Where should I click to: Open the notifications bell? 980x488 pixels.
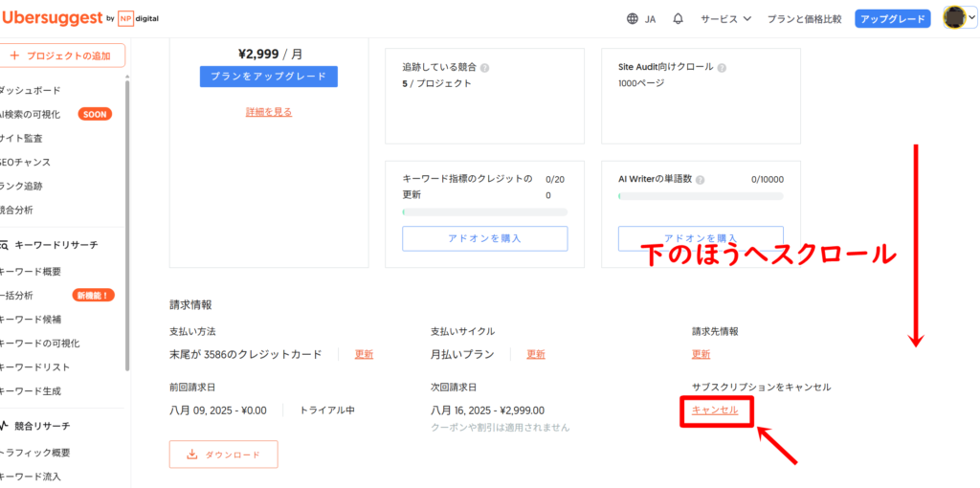(679, 19)
